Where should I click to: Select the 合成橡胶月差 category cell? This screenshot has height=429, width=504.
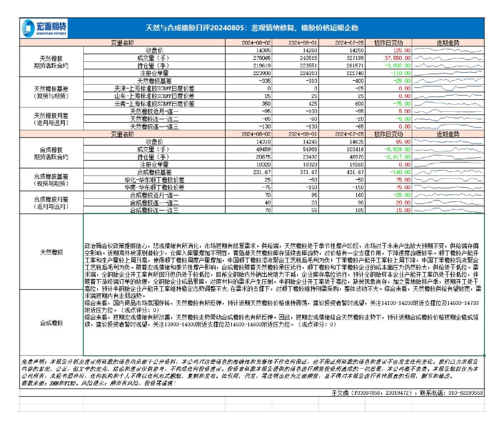click(x=51, y=202)
